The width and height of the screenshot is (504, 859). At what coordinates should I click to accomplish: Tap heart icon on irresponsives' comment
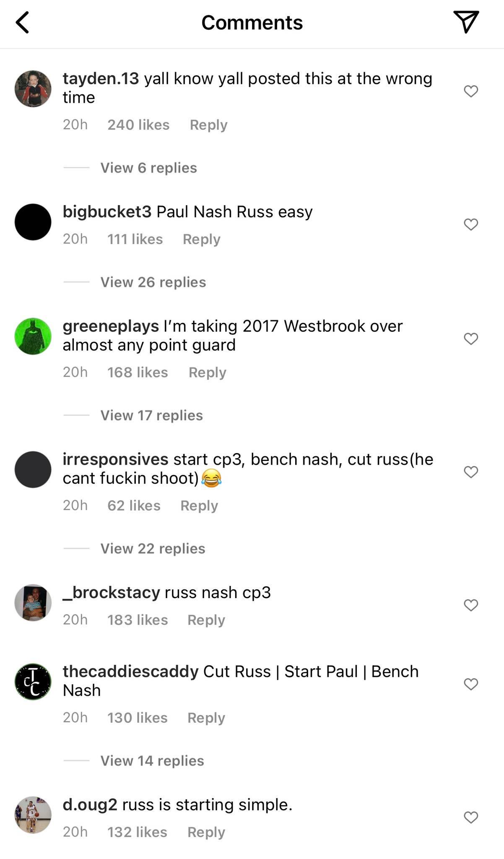tap(471, 472)
